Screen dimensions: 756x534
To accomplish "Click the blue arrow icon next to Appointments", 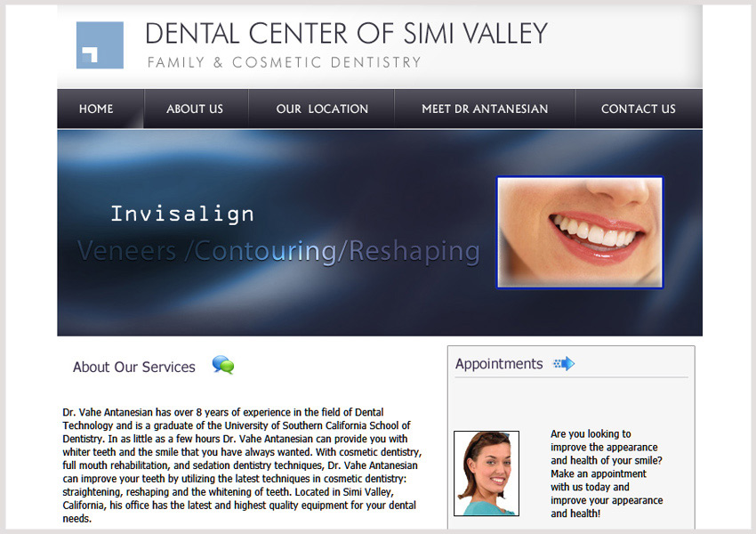I will [x=564, y=364].
